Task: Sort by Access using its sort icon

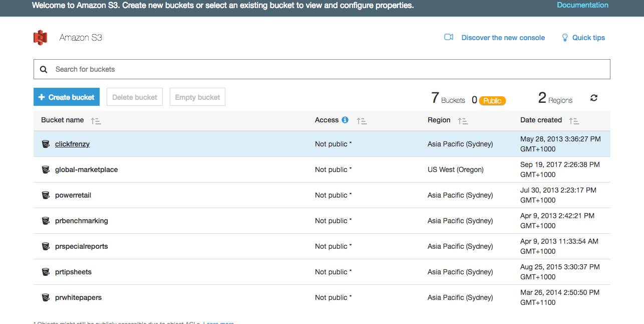Action: point(362,121)
